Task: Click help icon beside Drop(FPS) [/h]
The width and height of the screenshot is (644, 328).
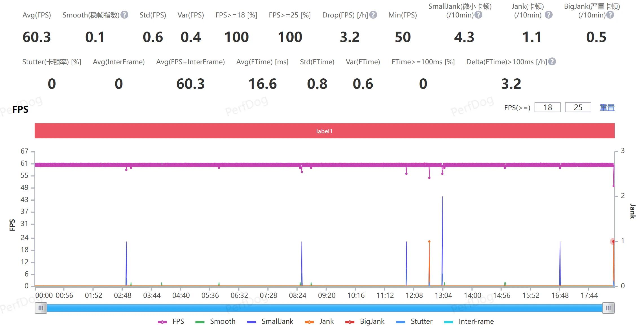Action: [x=373, y=15]
